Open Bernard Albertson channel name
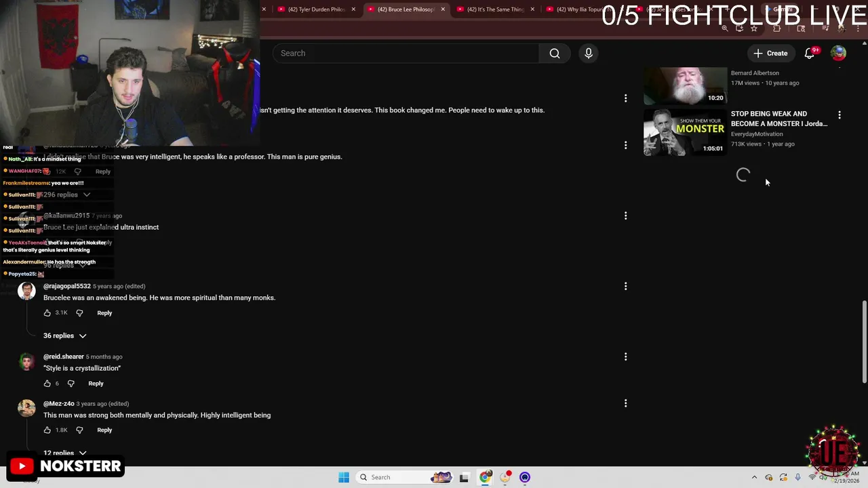Screen dimensions: 868x488 (x=755, y=73)
